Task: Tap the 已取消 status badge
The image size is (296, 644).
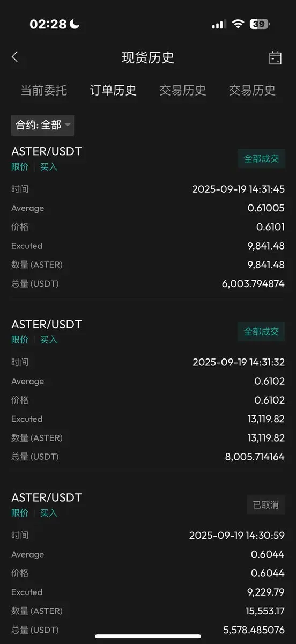Action: pos(265,505)
